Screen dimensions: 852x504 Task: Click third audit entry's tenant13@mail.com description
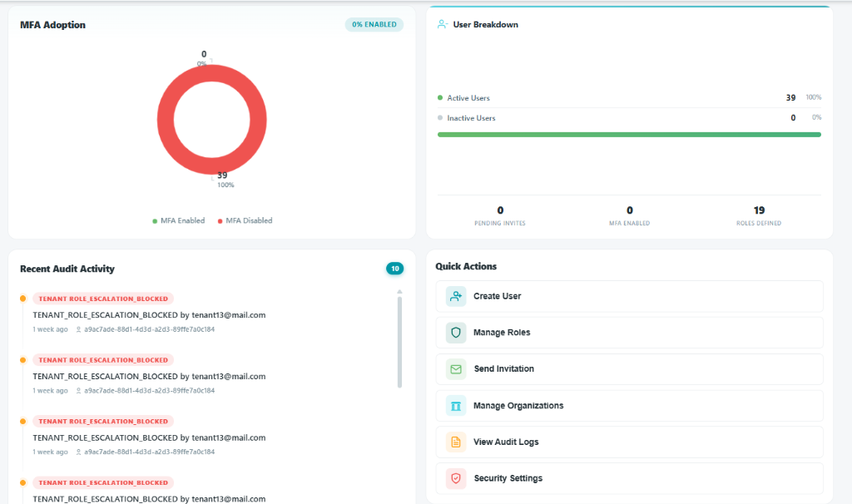click(149, 437)
